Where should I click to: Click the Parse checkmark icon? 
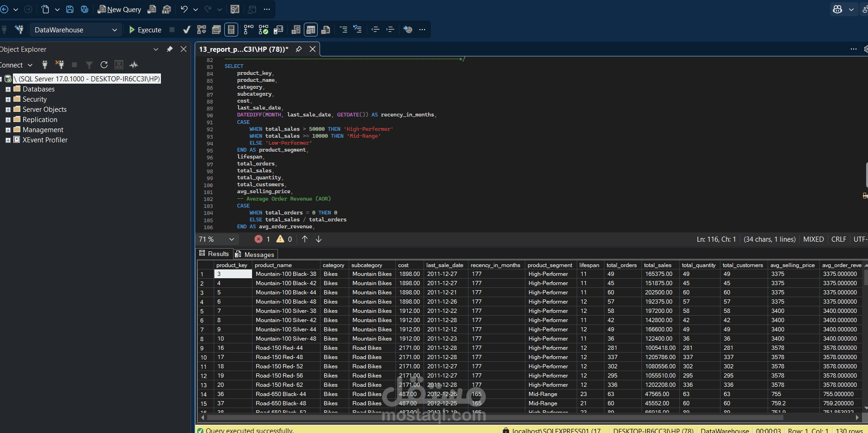coord(186,30)
